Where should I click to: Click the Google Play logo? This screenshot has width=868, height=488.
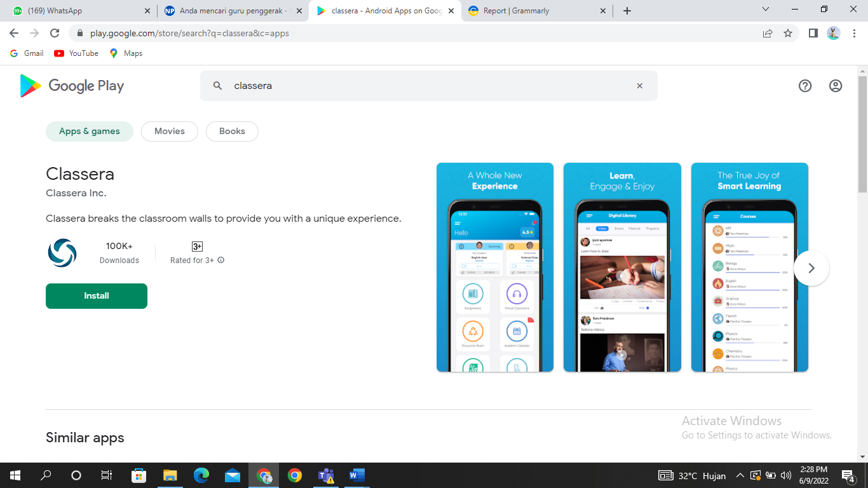[x=72, y=86]
